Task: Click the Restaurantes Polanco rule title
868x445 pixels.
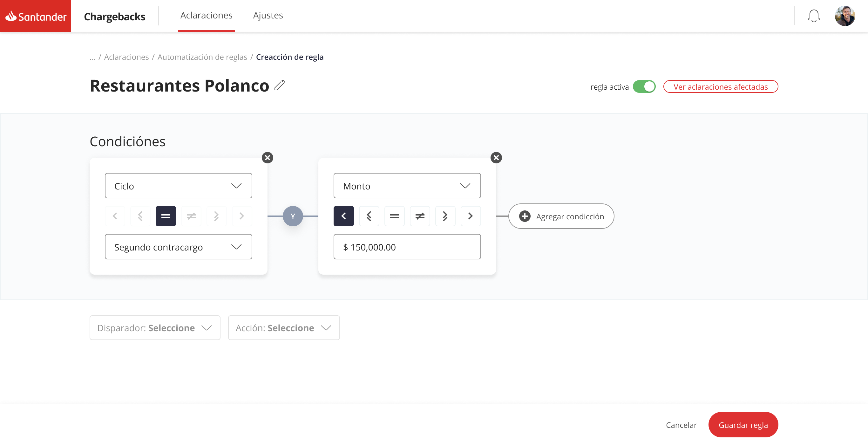Action: click(179, 86)
